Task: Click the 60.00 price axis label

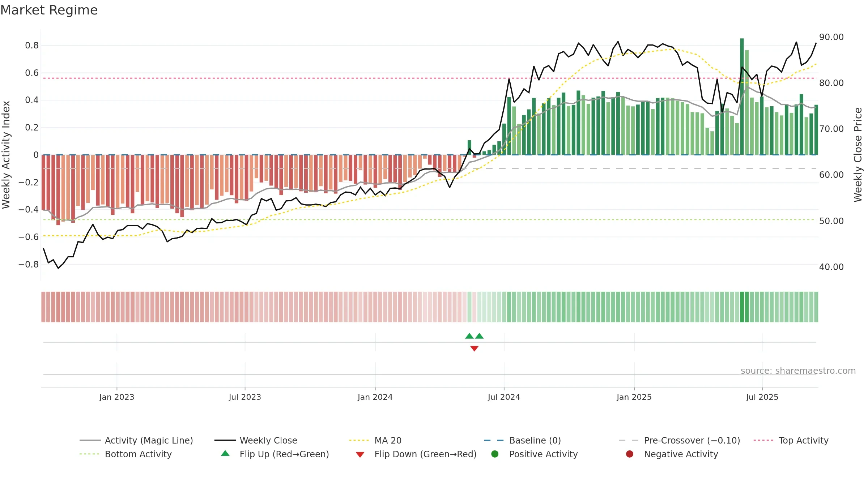Action: coord(831,175)
